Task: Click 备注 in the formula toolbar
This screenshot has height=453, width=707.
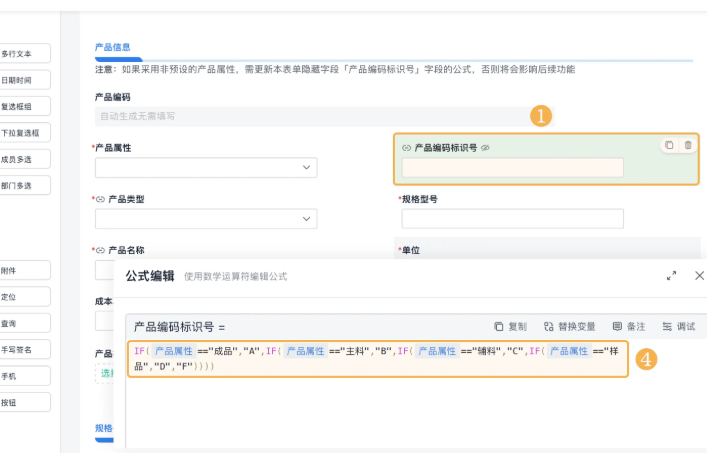Action: click(629, 326)
